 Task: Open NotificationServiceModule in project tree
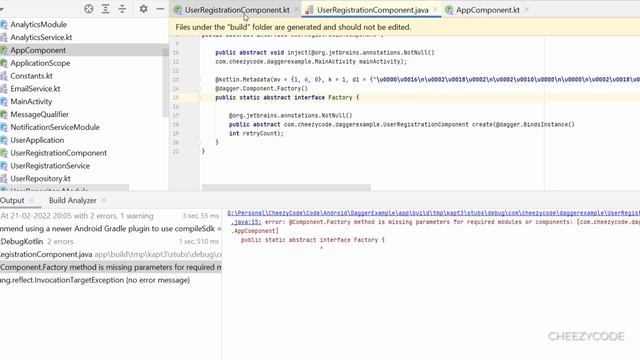(x=55, y=127)
